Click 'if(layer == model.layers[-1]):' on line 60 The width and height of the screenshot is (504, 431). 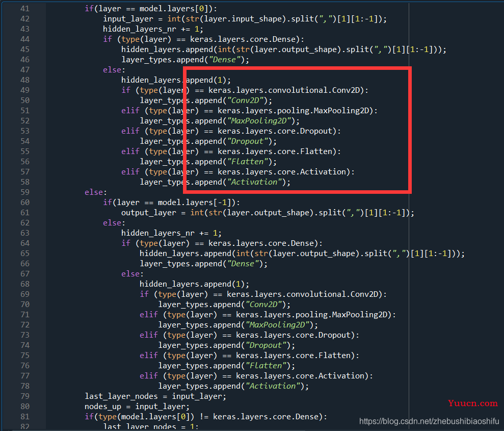coord(171,202)
